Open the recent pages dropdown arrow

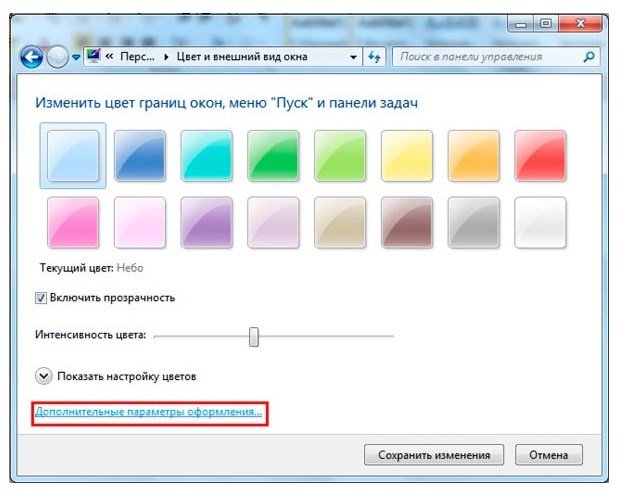[x=75, y=58]
